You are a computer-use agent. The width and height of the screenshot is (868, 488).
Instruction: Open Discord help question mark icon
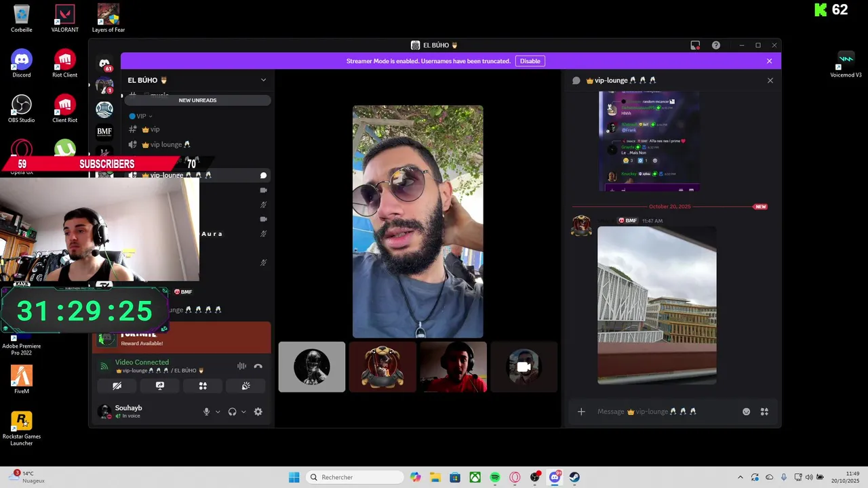(x=716, y=45)
